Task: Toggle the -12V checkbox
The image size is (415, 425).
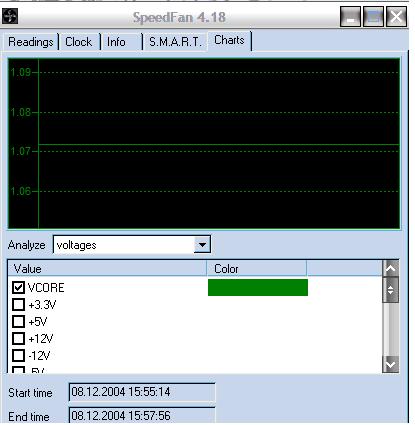Action: tap(18, 355)
